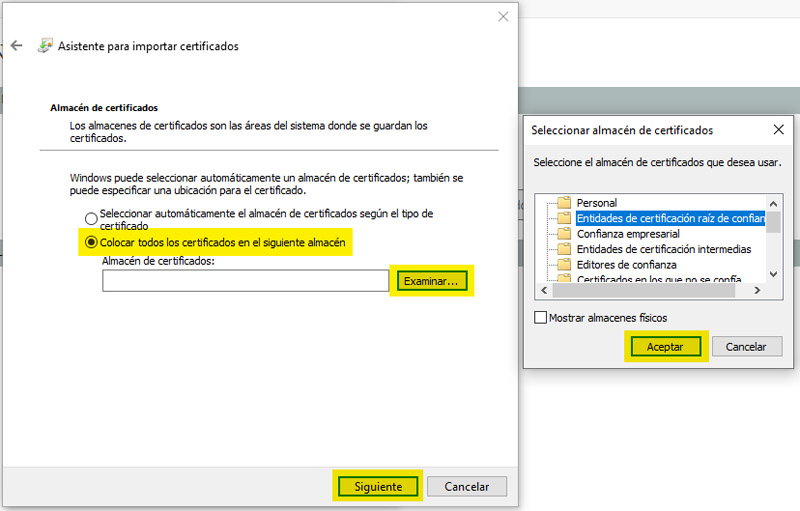Click the certificate wizard title icon

45,46
